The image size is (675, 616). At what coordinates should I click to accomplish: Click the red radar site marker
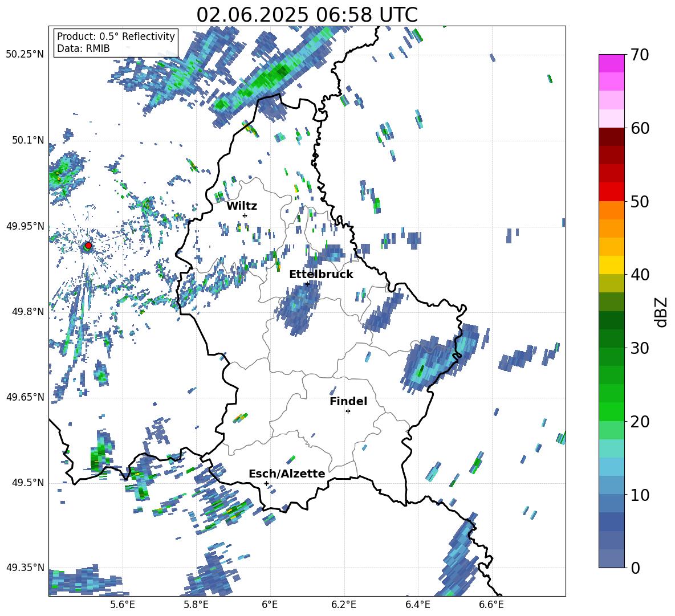pyautogui.click(x=88, y=246)
